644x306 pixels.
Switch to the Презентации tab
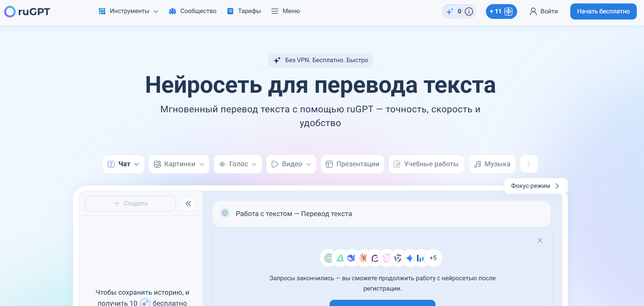(x=352, y=164)
